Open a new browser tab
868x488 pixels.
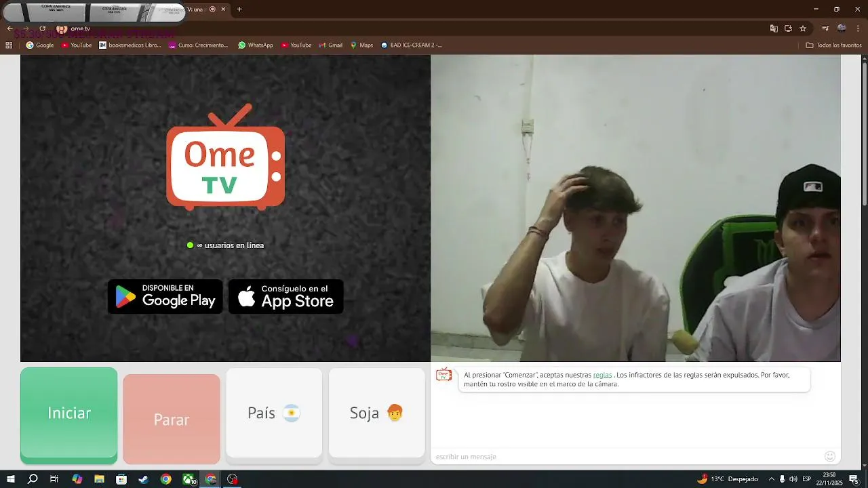(x=239, y=9)
